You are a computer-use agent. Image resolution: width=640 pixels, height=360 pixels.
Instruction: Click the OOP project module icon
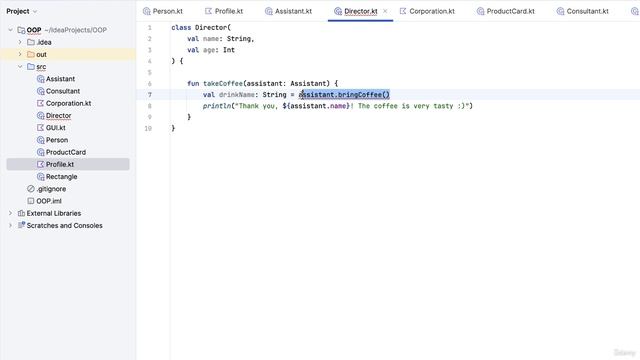click(21, 30)
